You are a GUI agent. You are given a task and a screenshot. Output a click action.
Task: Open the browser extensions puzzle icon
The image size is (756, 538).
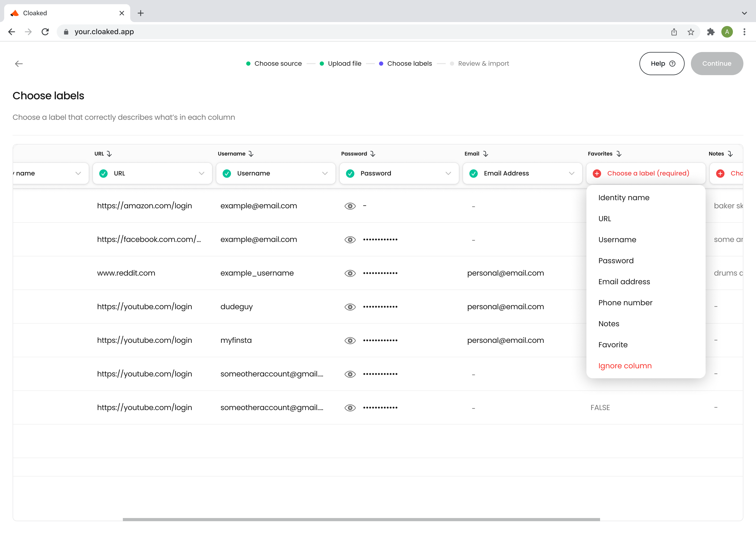click(x=710, y=32)
